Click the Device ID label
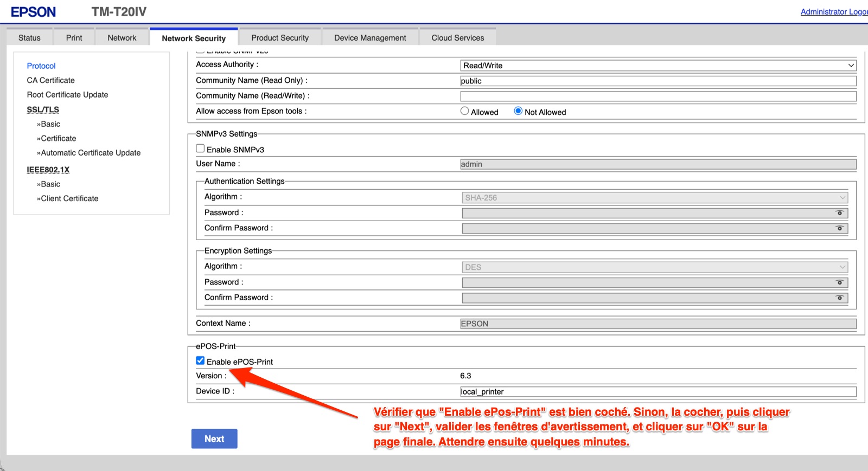The width and height of the screenshot is (868, 471). (x=215, y=391)
